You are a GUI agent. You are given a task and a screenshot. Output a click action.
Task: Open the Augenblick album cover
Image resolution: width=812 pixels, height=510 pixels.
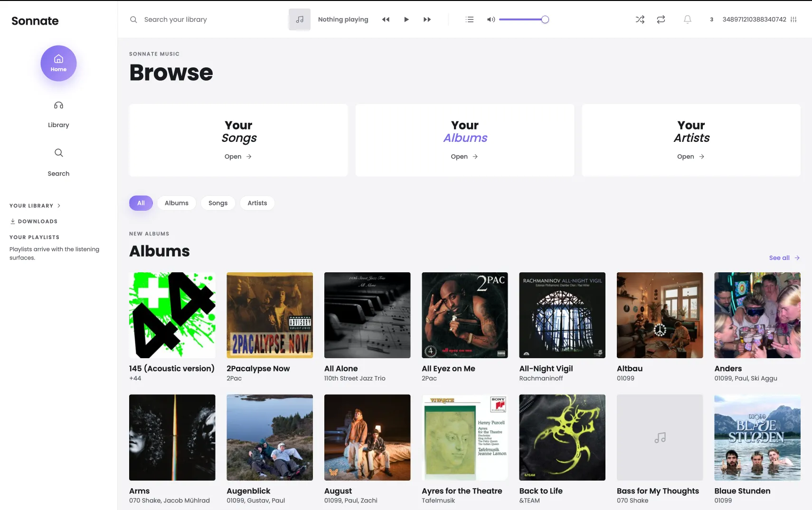[270, 437]
